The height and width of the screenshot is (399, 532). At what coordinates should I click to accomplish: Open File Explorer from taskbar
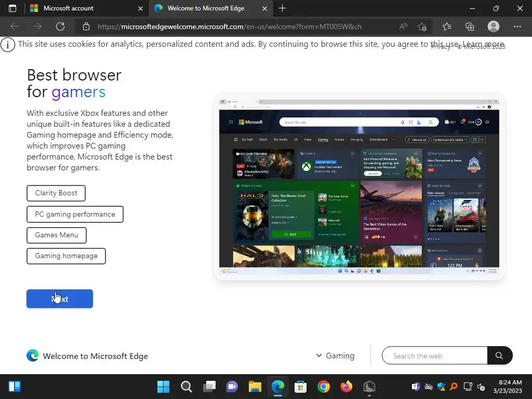[x=255, y=387]
